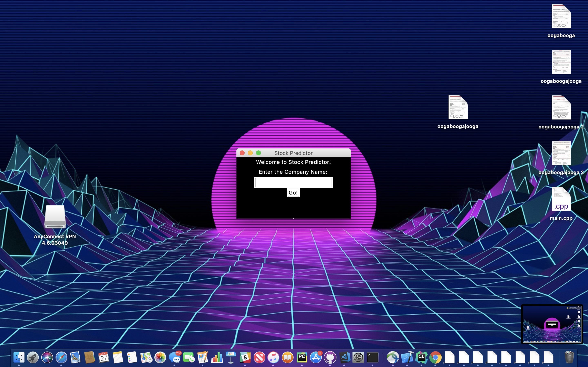Select the AnyConnect VPN disk image
The height and width of the screenshot is (367, 588).
(55, 217)
